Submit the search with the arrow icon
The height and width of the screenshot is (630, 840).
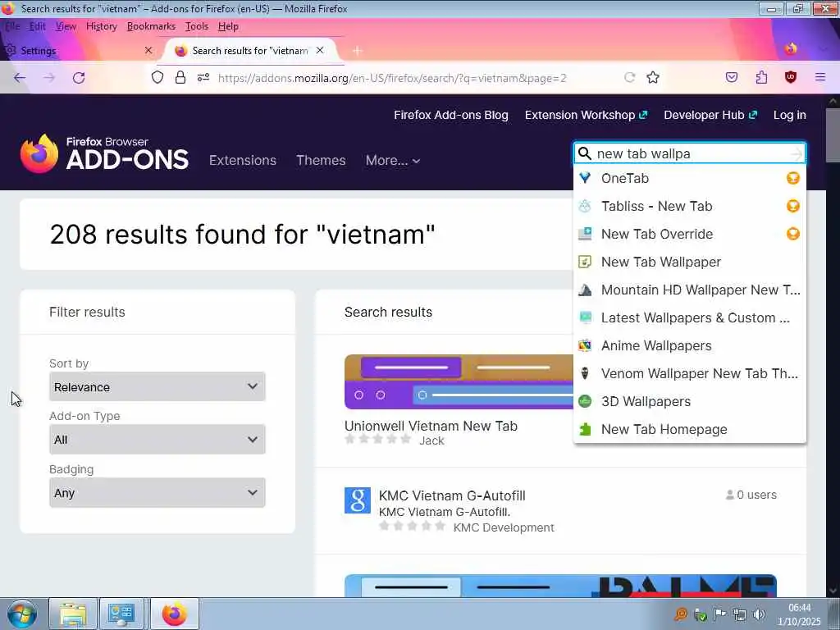click(x=796, y=154)
